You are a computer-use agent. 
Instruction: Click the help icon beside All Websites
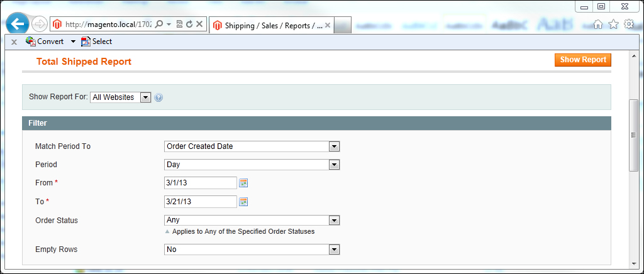coord(158,97)
